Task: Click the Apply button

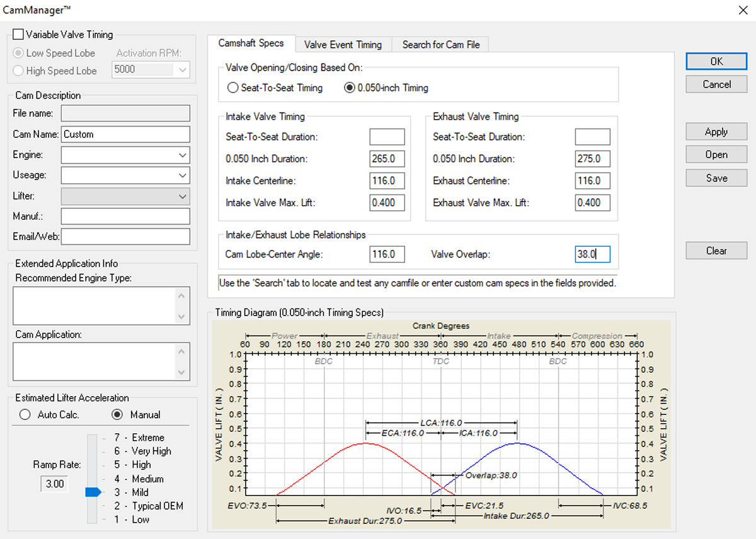Action: click(x=716, y=132)
